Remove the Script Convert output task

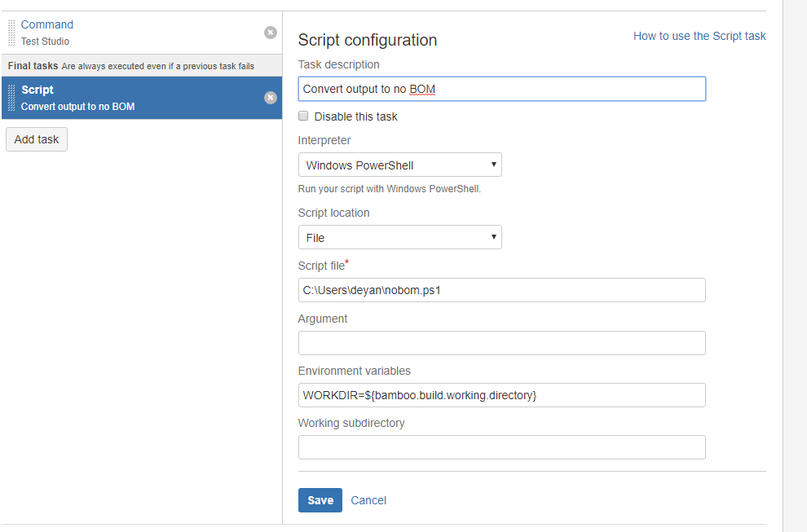point(270,98)
